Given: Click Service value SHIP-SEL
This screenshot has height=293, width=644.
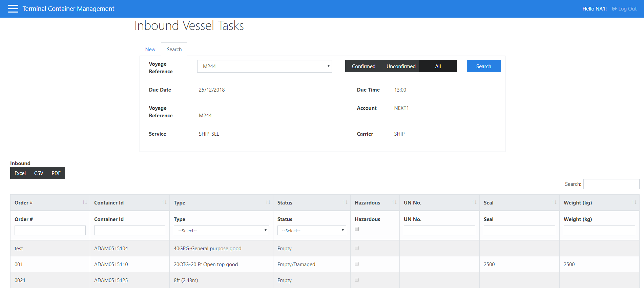Looking at the screenshot, I should [x=209, y=134].
